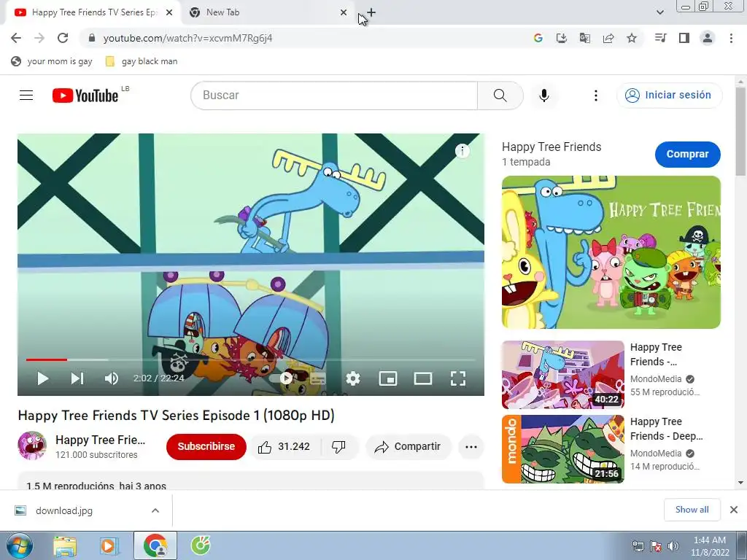Click the page vertical scrollbar

click(740, 131)
